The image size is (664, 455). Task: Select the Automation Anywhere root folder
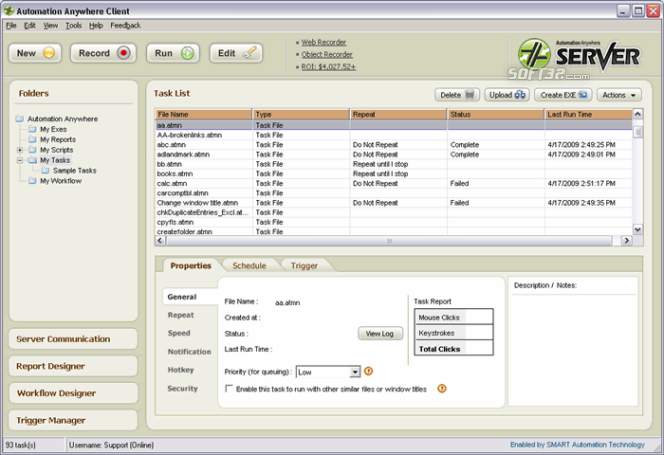pos(62,119)
